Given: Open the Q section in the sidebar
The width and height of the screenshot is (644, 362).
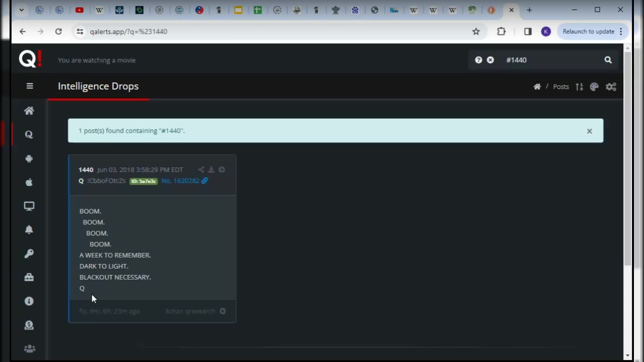Looking at the screenshot, I should (x=29, y=134).
